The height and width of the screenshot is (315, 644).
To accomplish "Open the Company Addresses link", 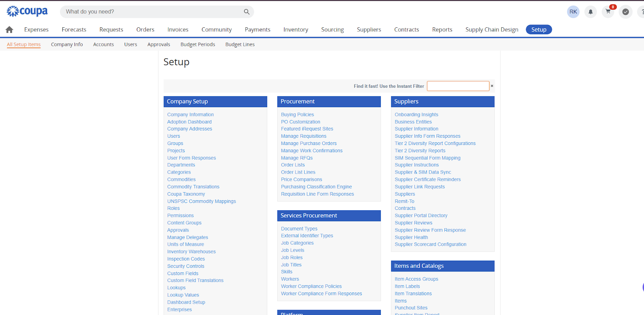I will [190, 129].
